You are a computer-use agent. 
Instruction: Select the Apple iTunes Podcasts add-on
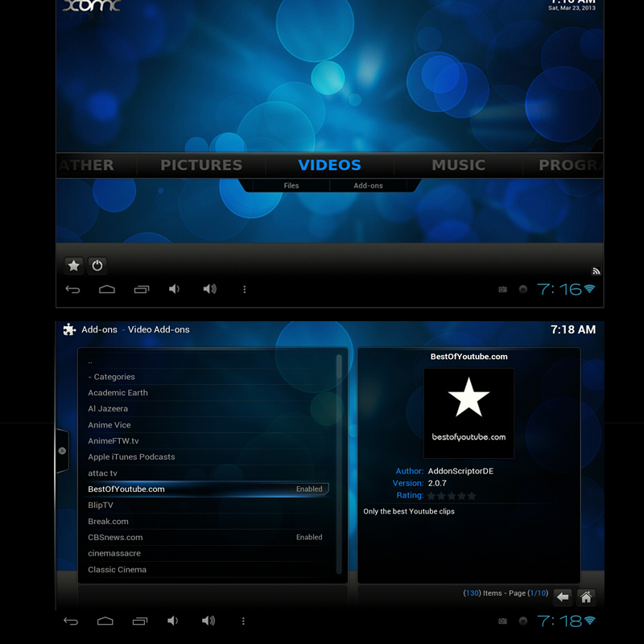click(x=208, y=456)
